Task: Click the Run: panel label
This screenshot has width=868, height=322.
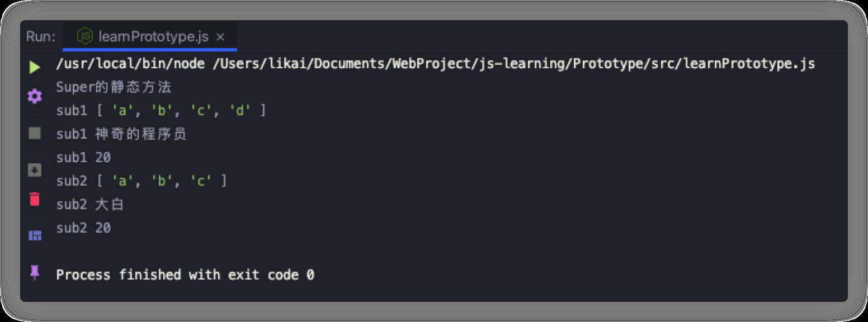Action: coord(41,37)
